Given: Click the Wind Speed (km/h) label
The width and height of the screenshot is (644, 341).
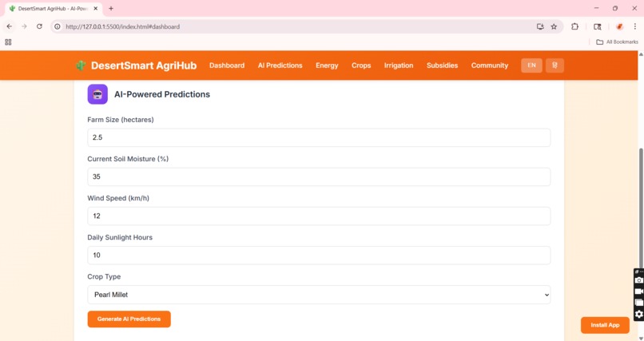Looking at the screenshot, I should click(x=118, y=198).
